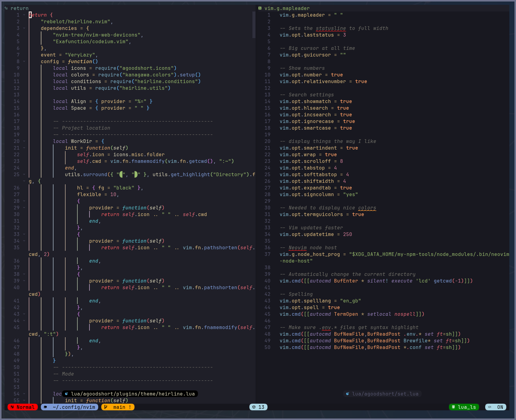Click require("heirline.utils") on line 12

pyautogui.click(x=133, y=88)
